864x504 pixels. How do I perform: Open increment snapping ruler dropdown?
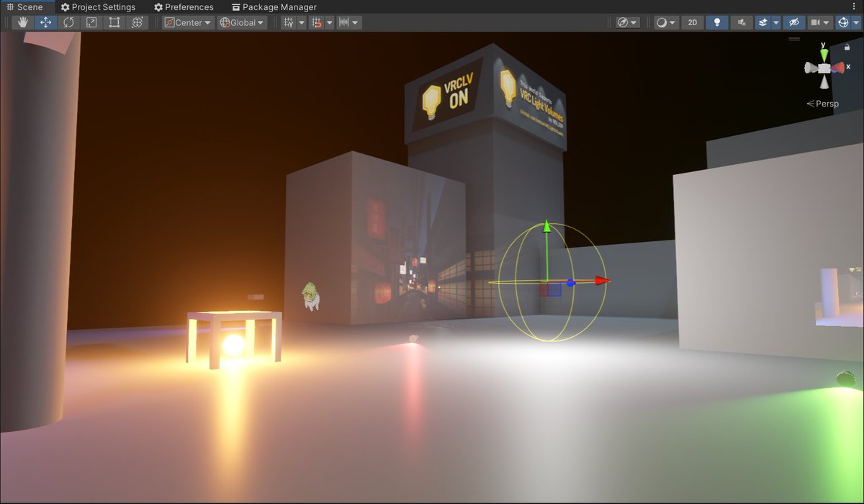(349, 22)
